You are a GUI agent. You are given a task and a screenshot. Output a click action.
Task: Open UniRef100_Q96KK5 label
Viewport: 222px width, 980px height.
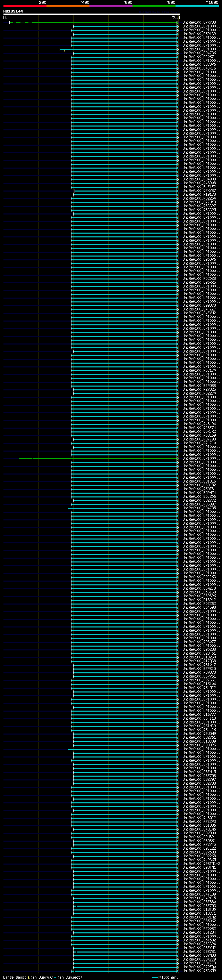pyautogui.click(x=199, y=282)
